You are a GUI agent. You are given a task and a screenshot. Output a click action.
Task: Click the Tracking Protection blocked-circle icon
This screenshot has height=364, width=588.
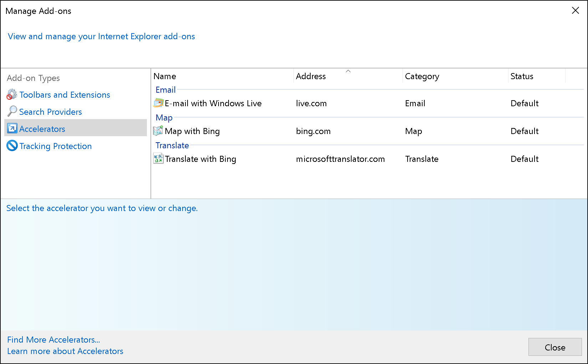pyautogui.click(x=12, y=145)
